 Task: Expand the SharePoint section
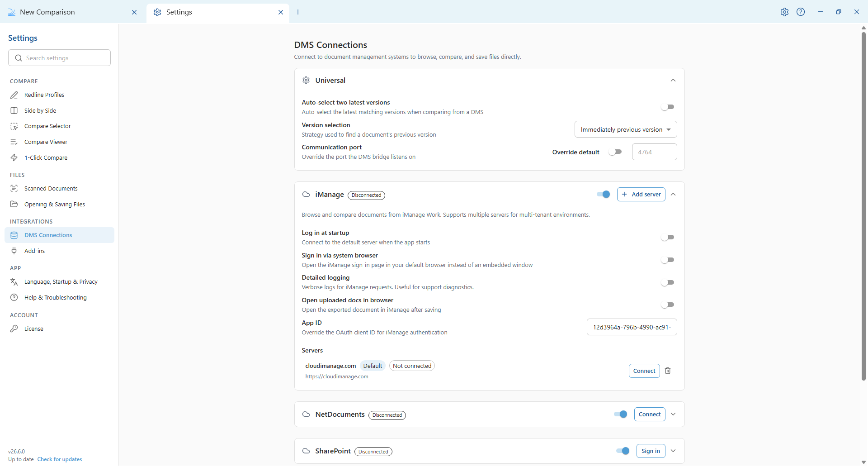[673, 451]
